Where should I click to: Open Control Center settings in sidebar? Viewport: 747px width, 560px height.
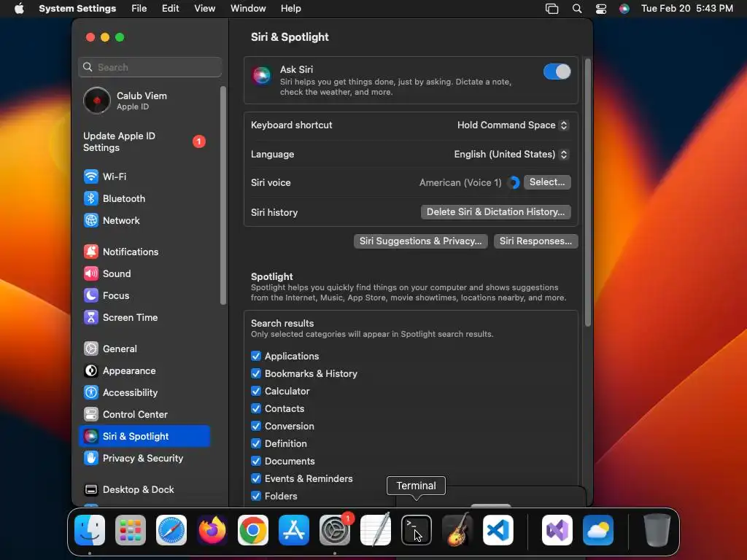pyautogui.click(x=144, y=415)
